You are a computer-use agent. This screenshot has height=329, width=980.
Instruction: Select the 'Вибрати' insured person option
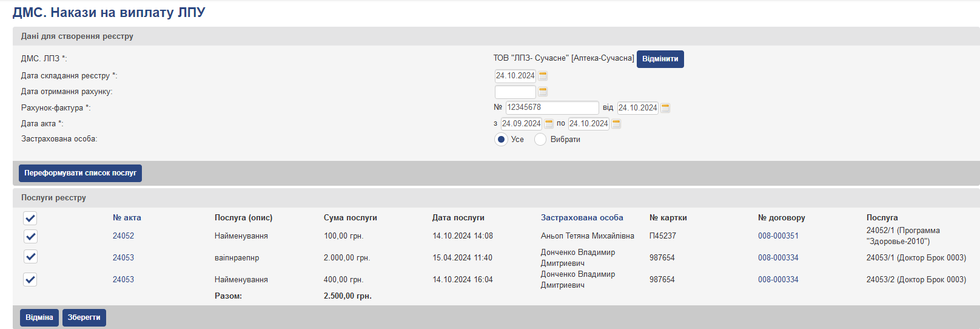[x=540, y=140]
